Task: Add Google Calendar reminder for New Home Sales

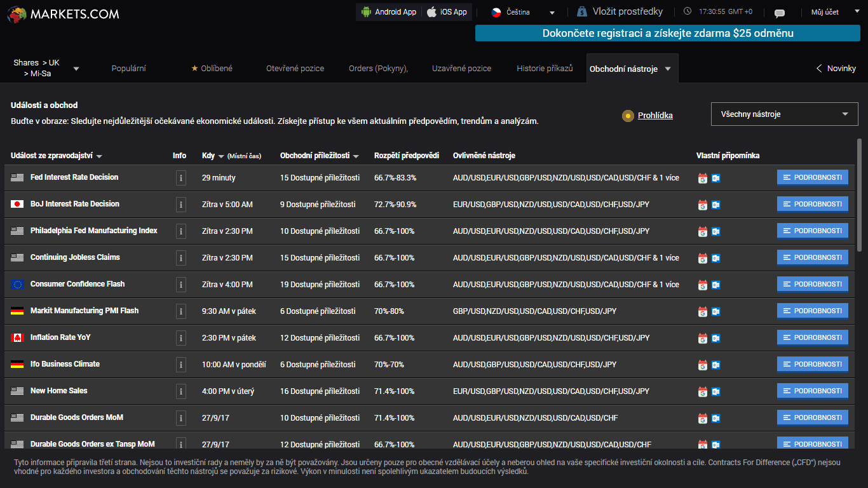Action: tap(702, 391)
